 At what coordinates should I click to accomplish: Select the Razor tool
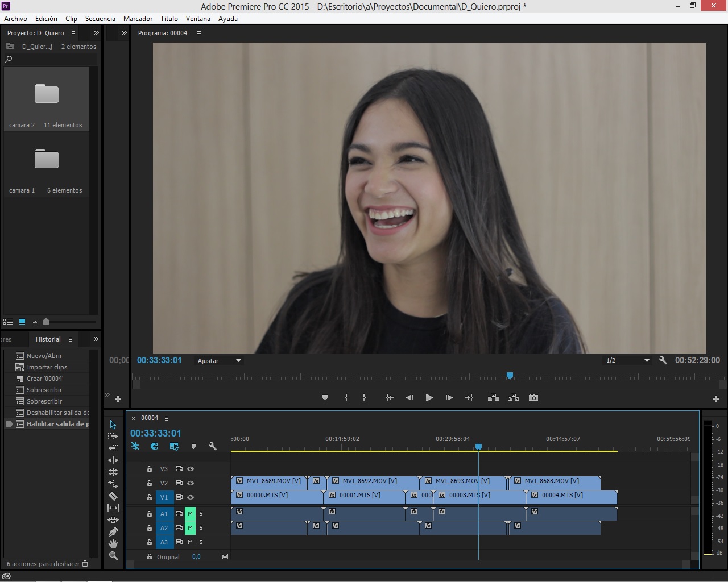pyautogui.click(x=113, y=496)
